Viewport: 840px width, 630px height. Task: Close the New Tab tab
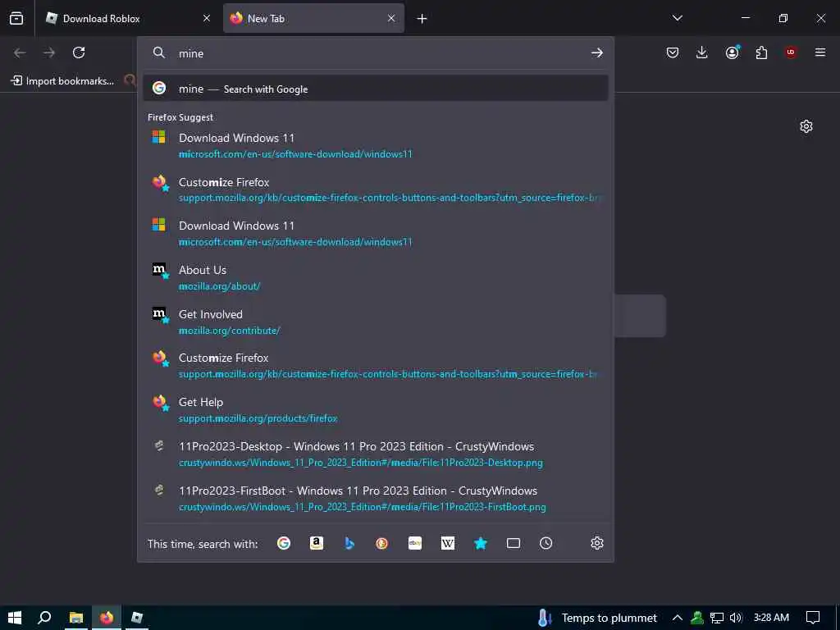(x=391, y=18)
